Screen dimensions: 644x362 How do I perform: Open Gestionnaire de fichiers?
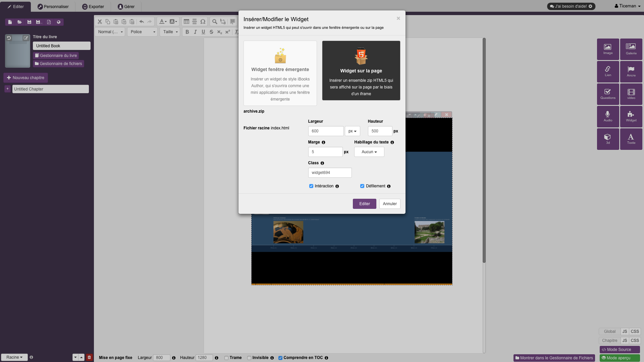point(58,64)
